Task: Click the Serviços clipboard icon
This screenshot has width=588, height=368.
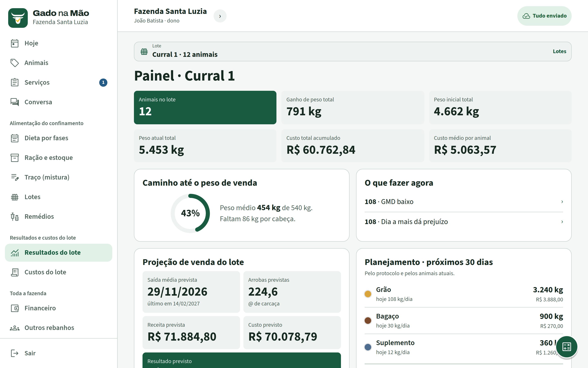Action: click(x=14, y=83)
